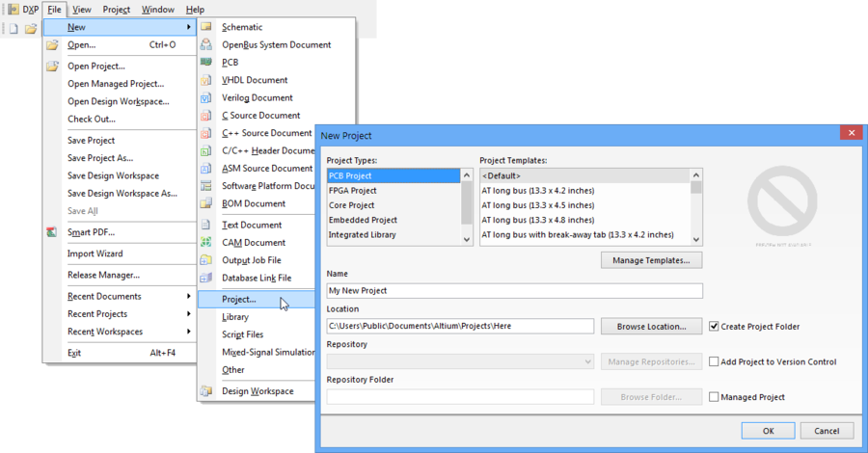Screen dimensions: 868x453
Task: Select AT long bus 13.3 x 4.5 template
Action: tap(585, 205)
